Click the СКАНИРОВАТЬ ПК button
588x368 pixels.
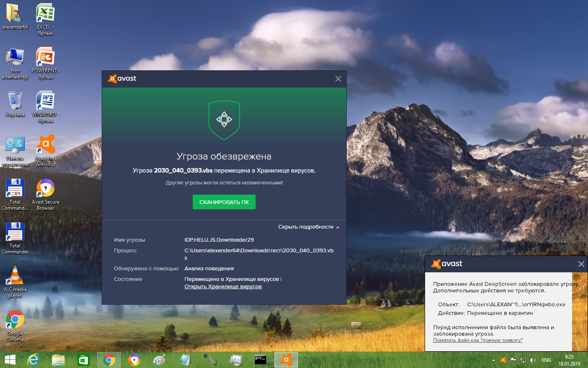[x=224, y=202]
